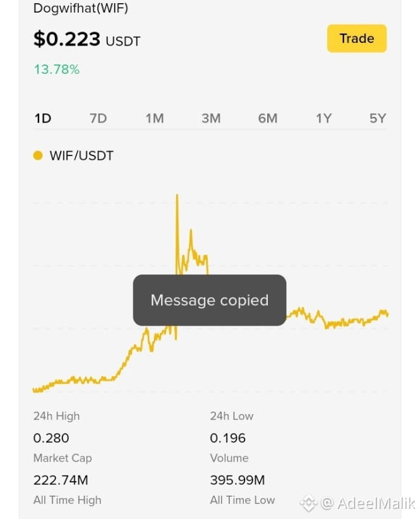Click the yellow WIF/USDT legend dot

click(38, 156)
